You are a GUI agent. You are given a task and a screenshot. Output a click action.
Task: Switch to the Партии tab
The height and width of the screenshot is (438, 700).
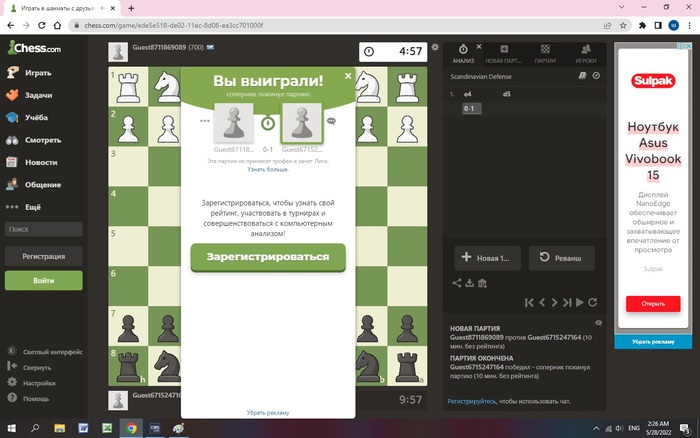click(545, 54)
